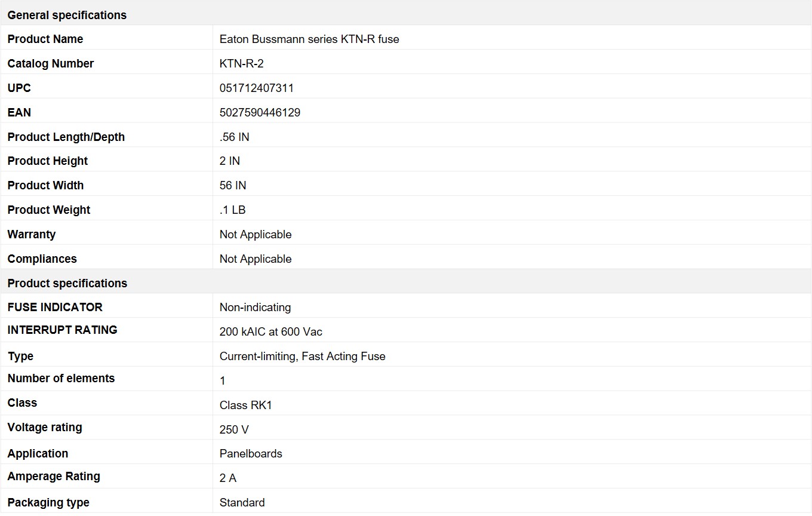The height and width of the screenshot is (516, 812).
Task: Click the interrupt rating 200 kAIC at 600 Vac
Action: [x=271, y=332]
